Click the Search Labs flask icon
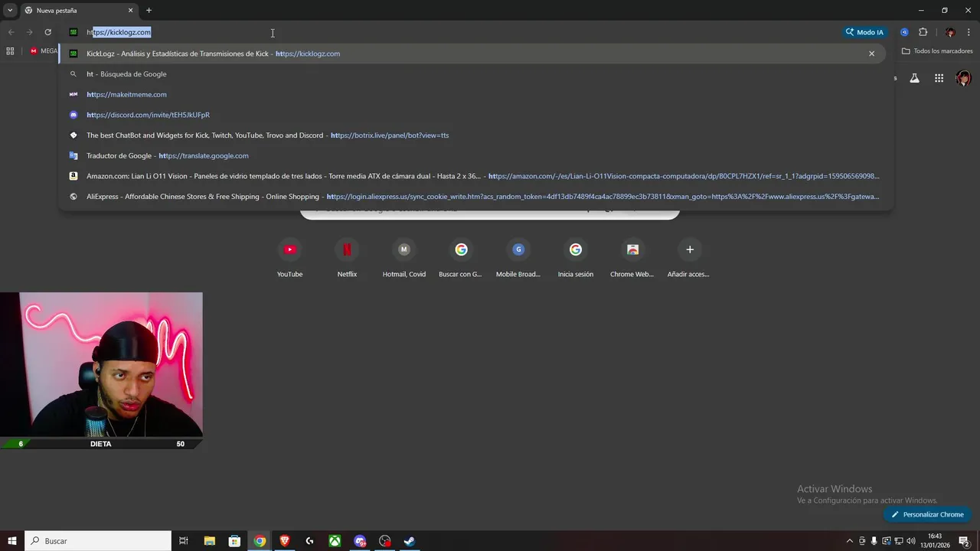The width and height of the screenshot is (980, 551). point(914,78)
